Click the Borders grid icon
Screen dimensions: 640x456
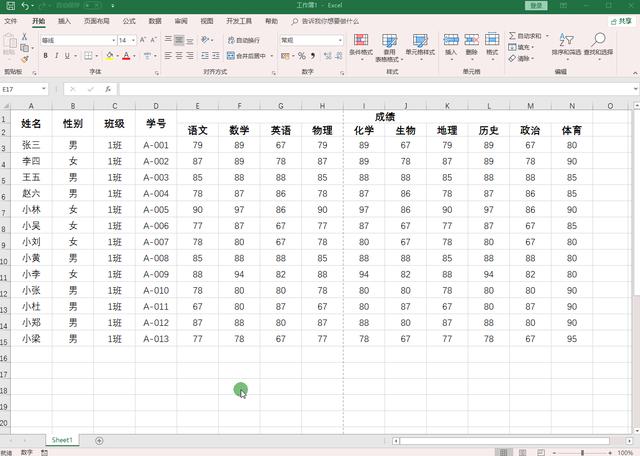click(88, 56)
